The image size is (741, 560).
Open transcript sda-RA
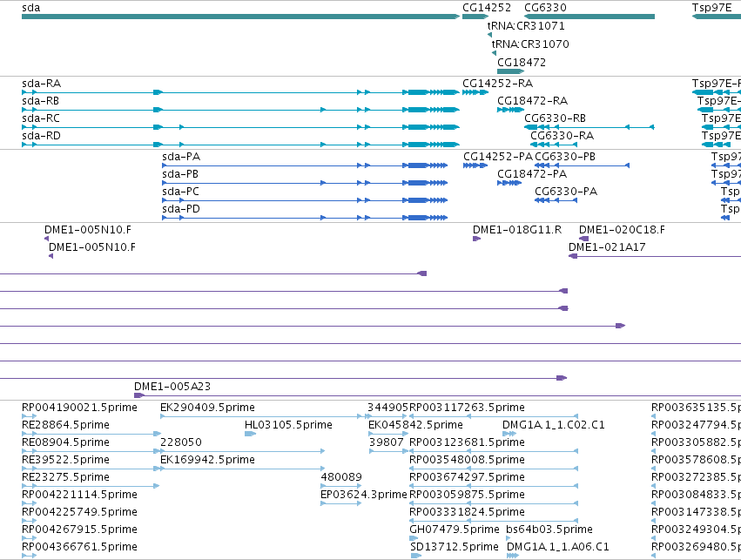pos(240,92)
